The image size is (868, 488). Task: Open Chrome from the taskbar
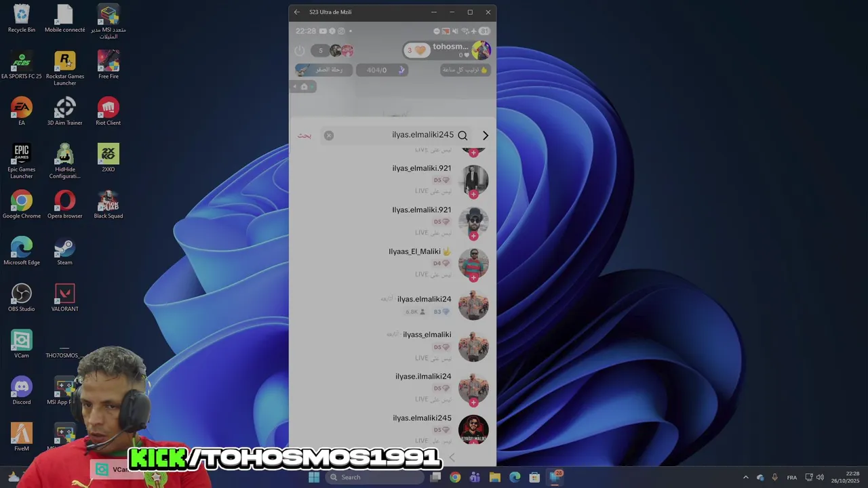pyautogui.click(x=455, y=477)
